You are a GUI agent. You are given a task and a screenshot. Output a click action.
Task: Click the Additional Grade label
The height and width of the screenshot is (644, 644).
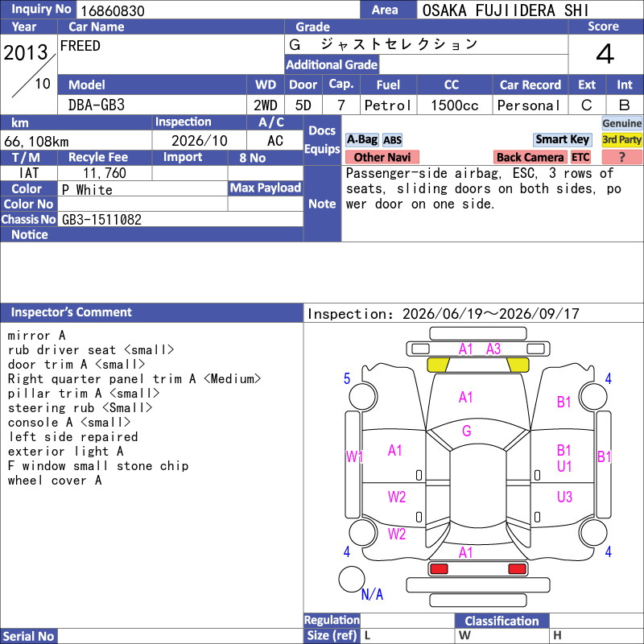pos(332,64)
